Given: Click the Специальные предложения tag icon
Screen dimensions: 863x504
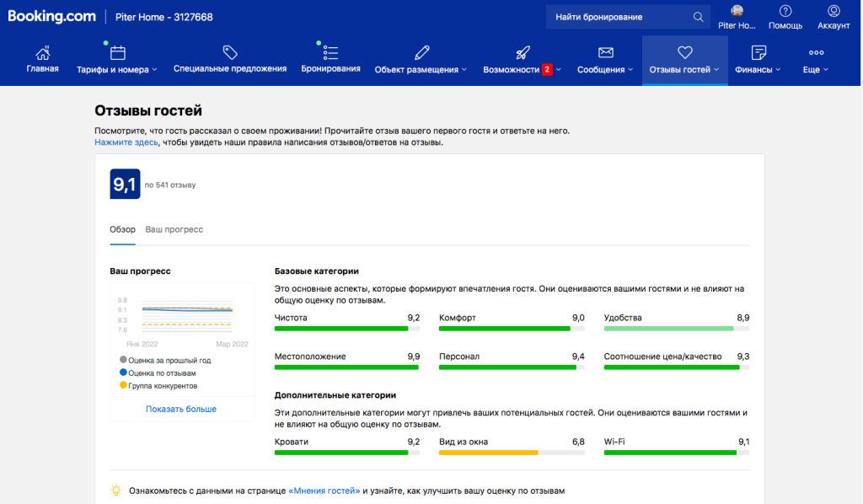Looking at the screenshot, I should coord(229,52).
